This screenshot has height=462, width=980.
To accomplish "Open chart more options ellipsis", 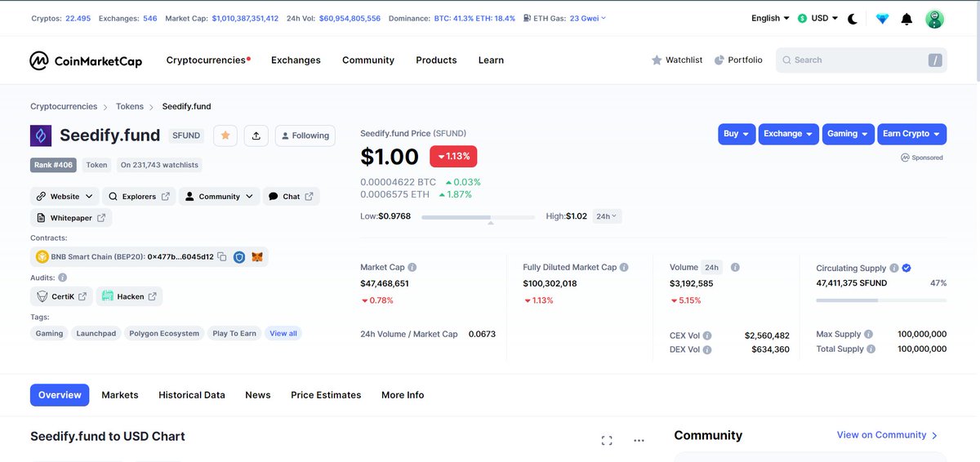I will pos(639,441).
